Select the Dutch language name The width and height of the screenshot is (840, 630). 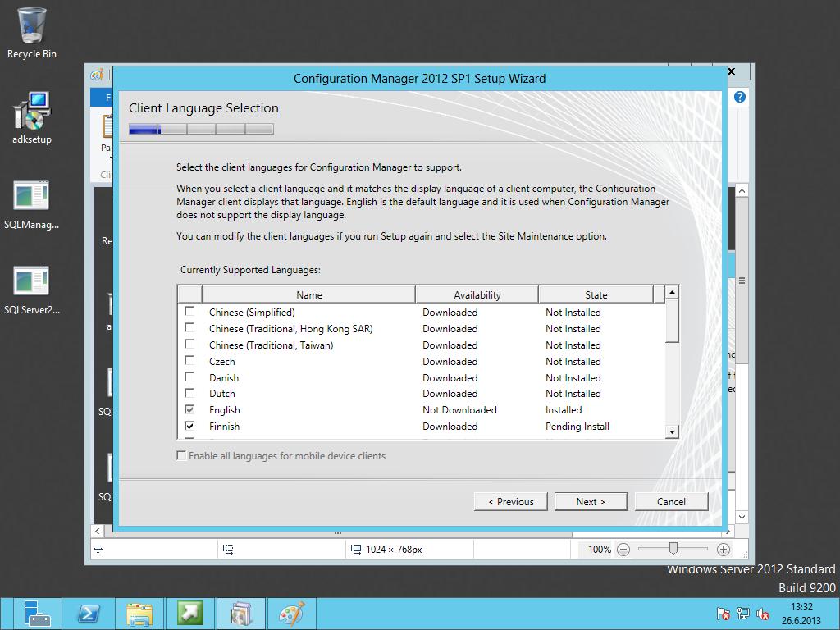[221, 393]
